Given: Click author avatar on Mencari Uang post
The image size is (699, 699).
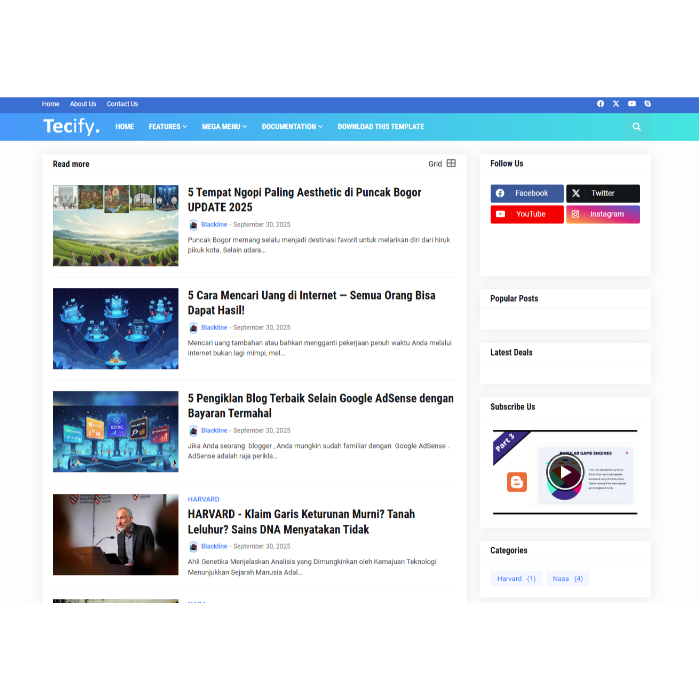Looking at the screenshot, I should click(193, 328).
